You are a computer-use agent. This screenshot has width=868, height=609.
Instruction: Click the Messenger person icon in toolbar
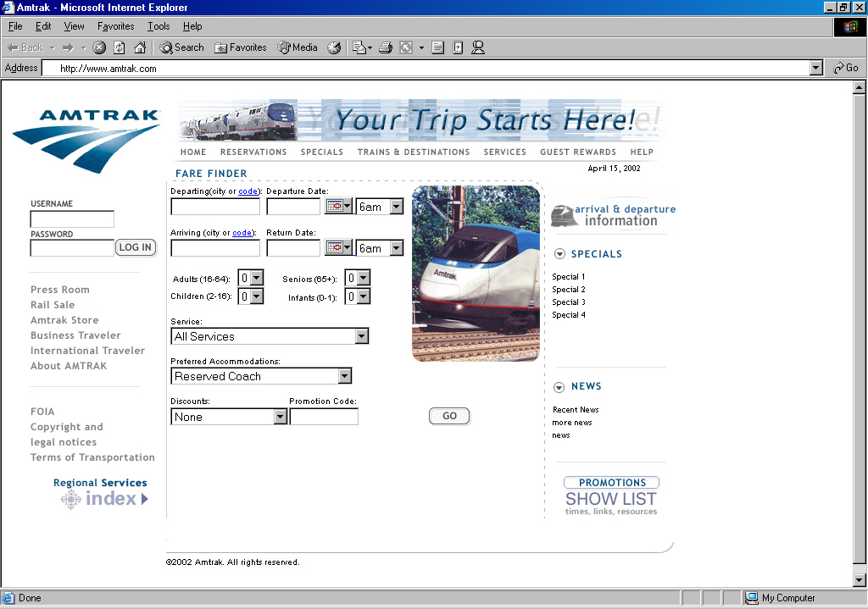[478, 47]
